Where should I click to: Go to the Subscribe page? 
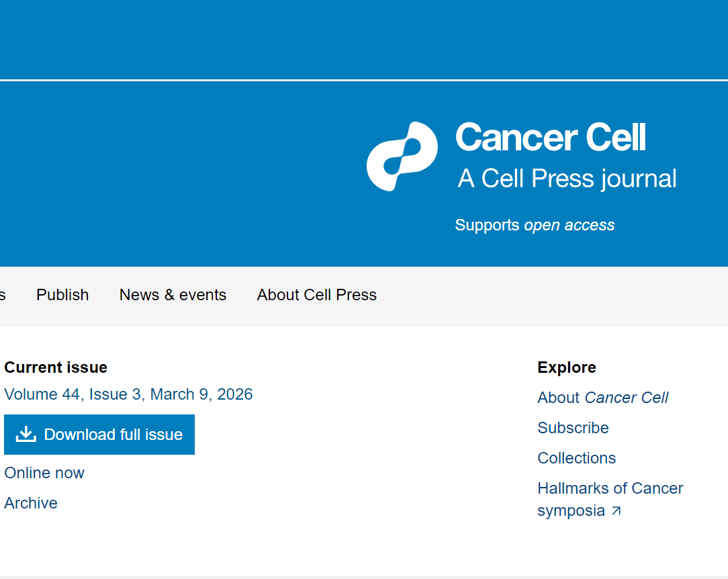573,428
